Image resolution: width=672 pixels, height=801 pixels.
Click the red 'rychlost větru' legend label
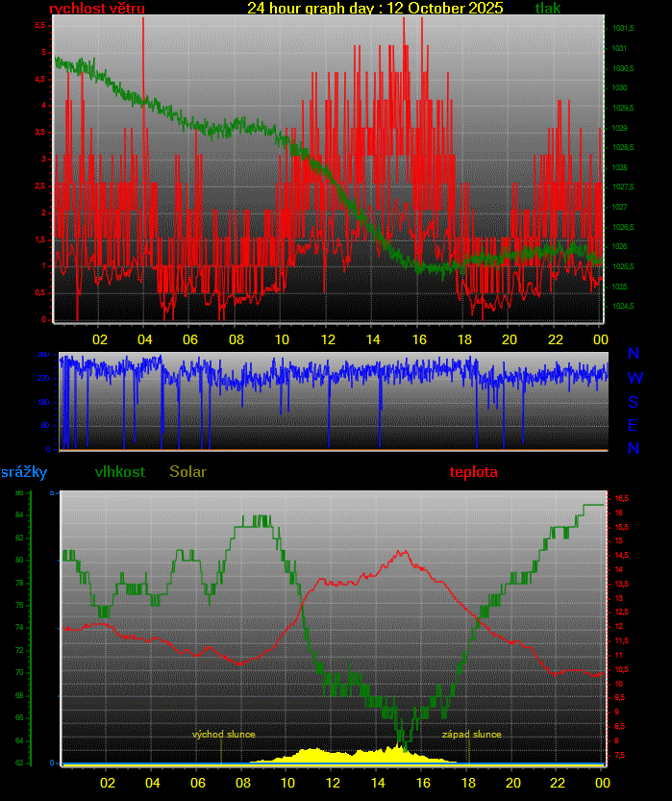click(x=97, y=9)
